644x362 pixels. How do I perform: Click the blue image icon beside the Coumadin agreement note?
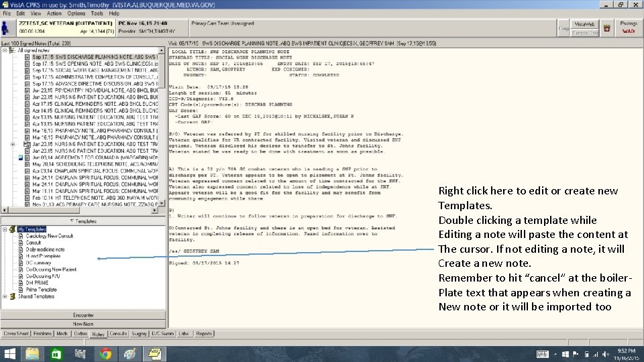pyautogui.click(x=21, y=158)
